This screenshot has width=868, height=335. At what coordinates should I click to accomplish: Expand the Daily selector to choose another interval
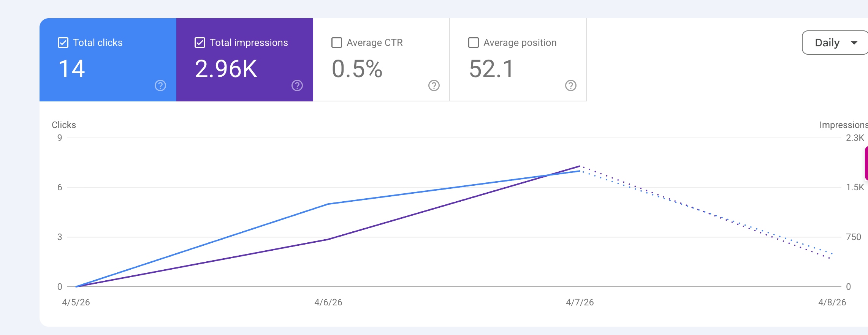835,43
